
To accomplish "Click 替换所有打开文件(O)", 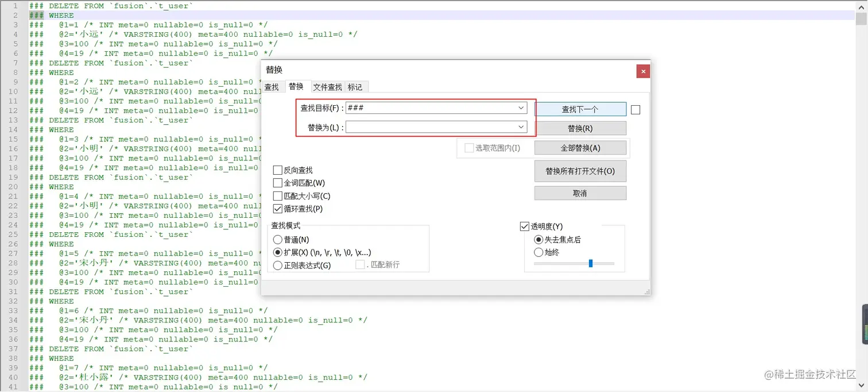I will [580, 171].
